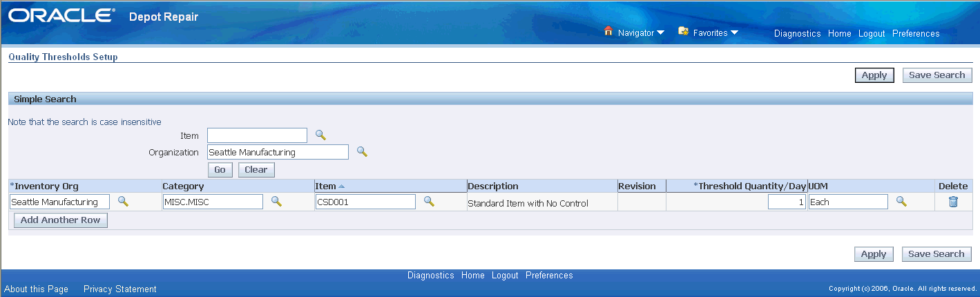Screen dimensions: 980x297
Task: Open Inventory Org lookup in table row
Action: point(123,201)
